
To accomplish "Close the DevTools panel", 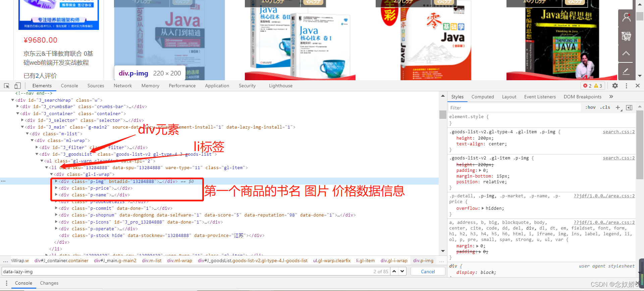I will [x=638, y=86].
